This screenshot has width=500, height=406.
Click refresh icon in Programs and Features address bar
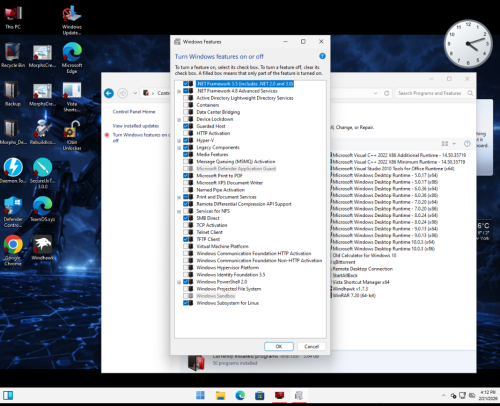pyautogui.click(x=386, y=93)
